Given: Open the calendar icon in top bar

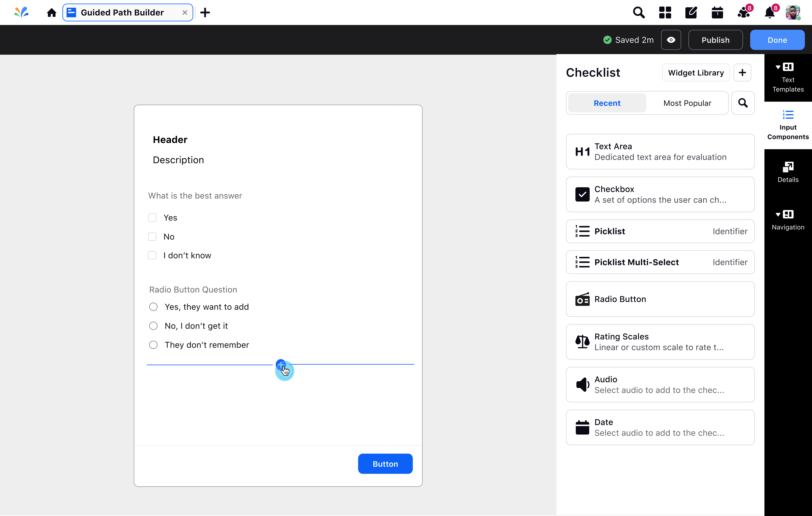Looking at the screenshot, I should click(x=717, y=13).
